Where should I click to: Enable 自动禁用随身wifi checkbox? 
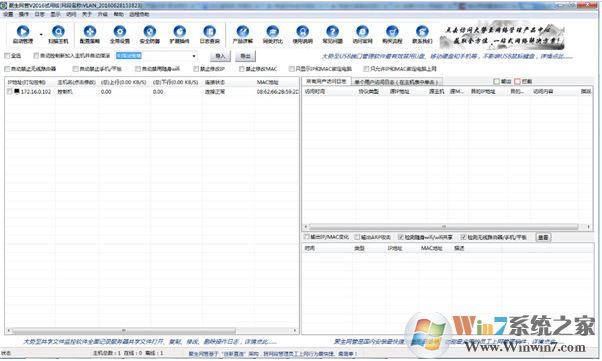coord(138,69)
